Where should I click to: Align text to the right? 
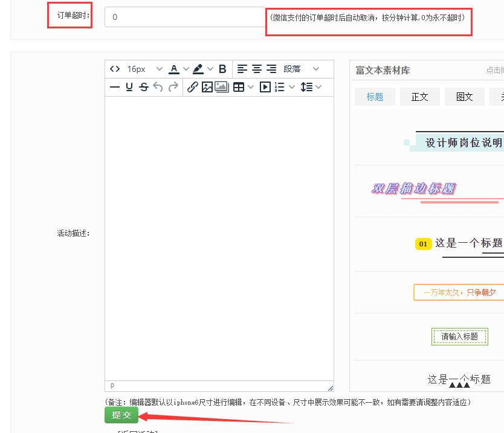point(271,69)
